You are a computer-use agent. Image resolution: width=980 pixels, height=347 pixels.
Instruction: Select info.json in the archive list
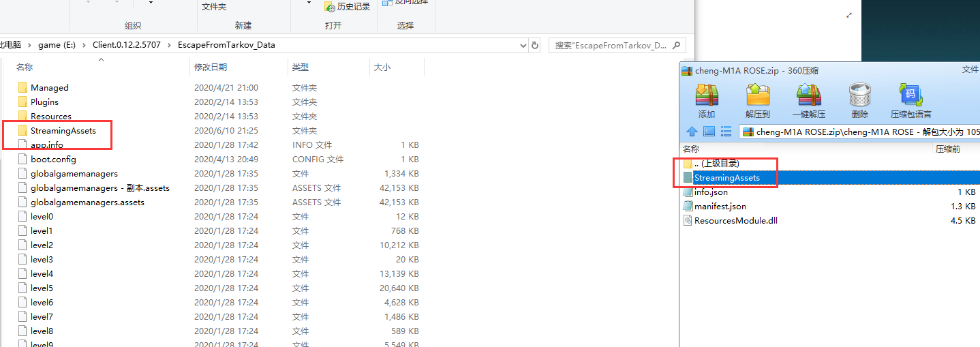pos(711,192)
